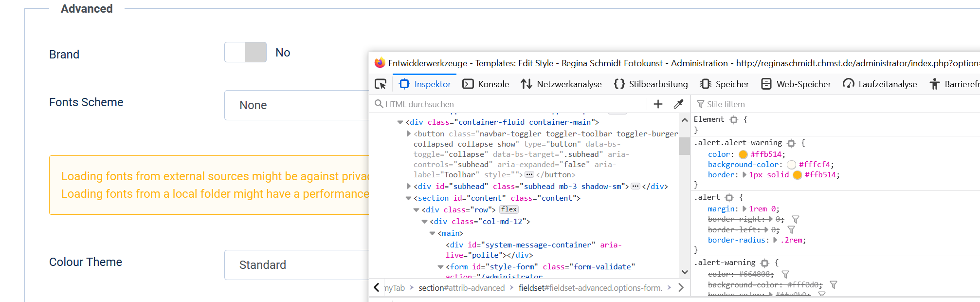980x302 pixels.
Task: Click the Brand label
Action: click(x=64, y=55)
